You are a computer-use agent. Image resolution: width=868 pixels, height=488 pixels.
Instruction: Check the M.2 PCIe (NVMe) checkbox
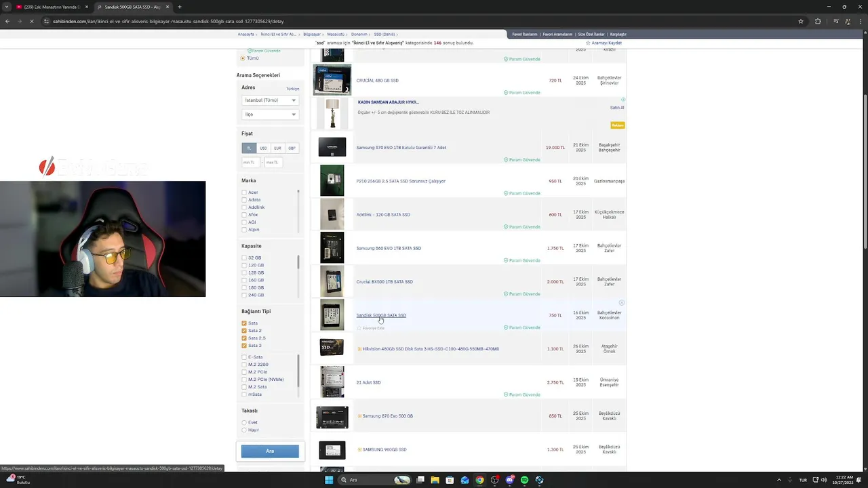click(x=244, y=380)
